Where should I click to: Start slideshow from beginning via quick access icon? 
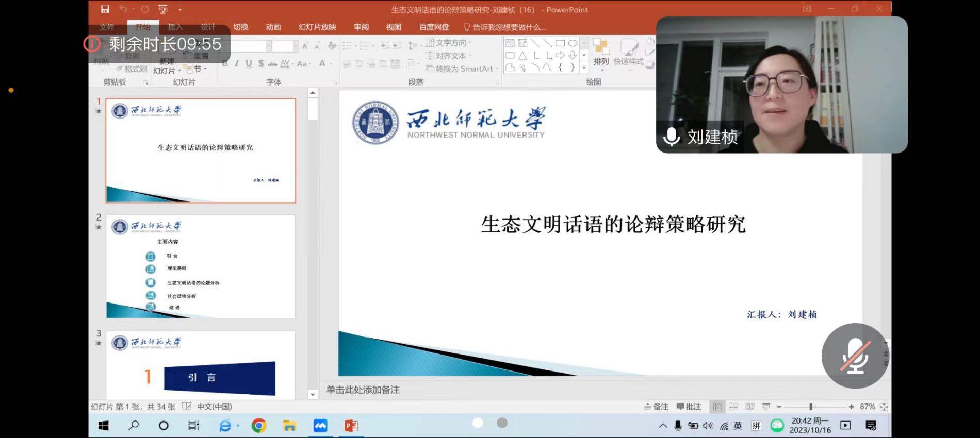(x=163, y=9)
